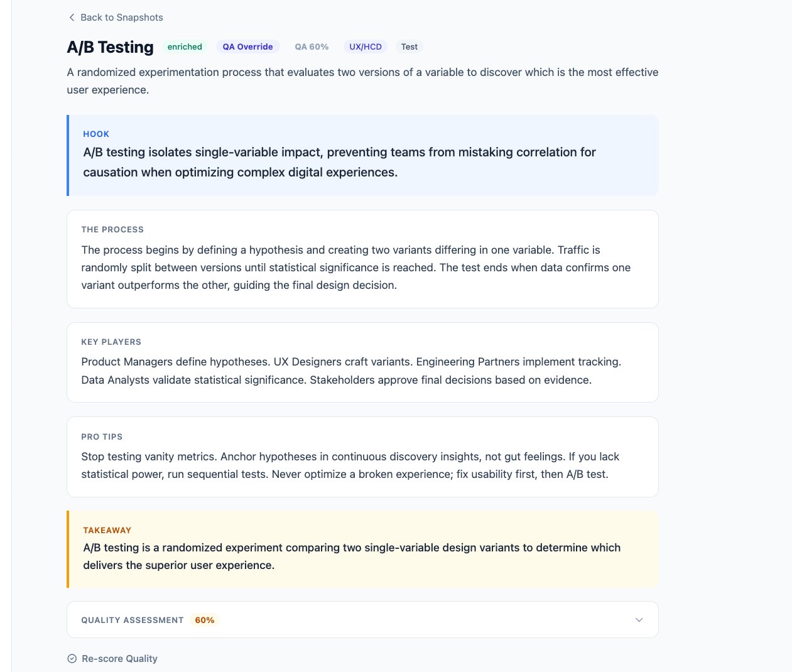
Task: Go back to Snapshots
Action: [116, 18]
